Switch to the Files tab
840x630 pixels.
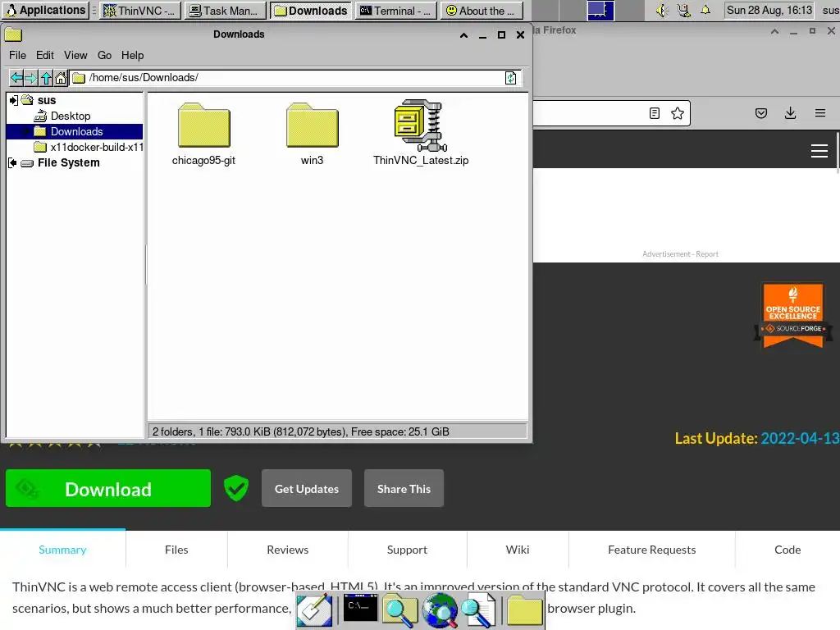[x=176, y=550]
